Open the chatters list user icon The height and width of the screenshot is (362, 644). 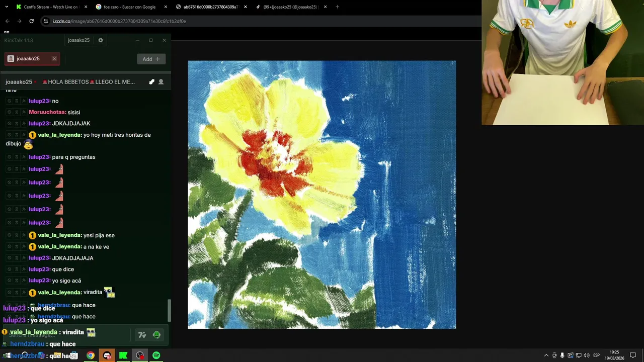tap(161, 82)
